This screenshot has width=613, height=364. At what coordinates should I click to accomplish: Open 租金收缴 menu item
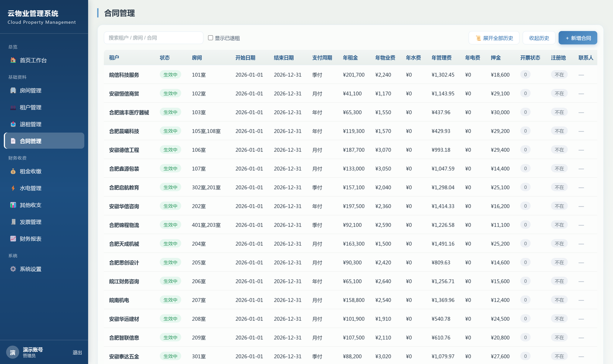[44, 171]
